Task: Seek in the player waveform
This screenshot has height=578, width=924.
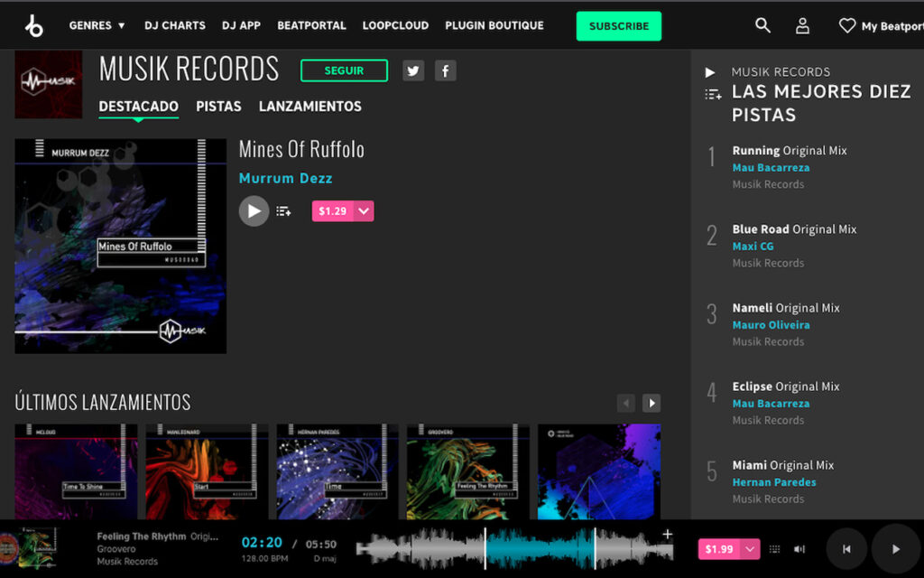Action: [514, 549]
